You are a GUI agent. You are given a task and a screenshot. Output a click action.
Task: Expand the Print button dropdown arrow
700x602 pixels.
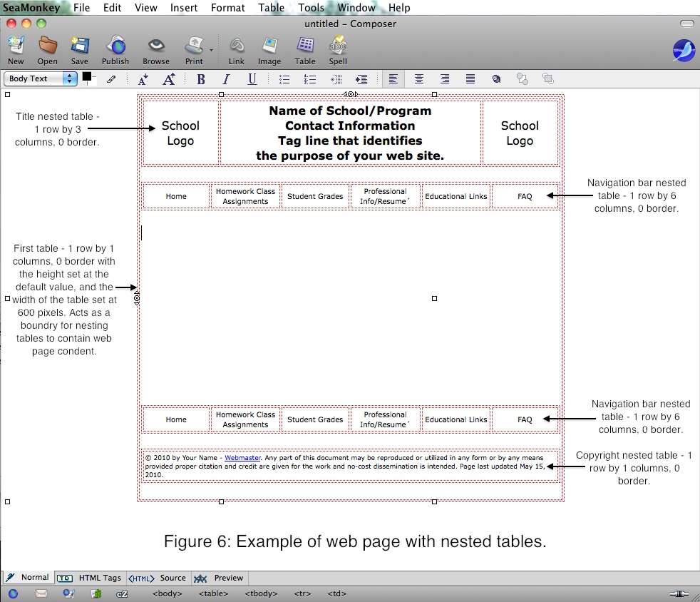pyautogui.click(x=211, y=50)
